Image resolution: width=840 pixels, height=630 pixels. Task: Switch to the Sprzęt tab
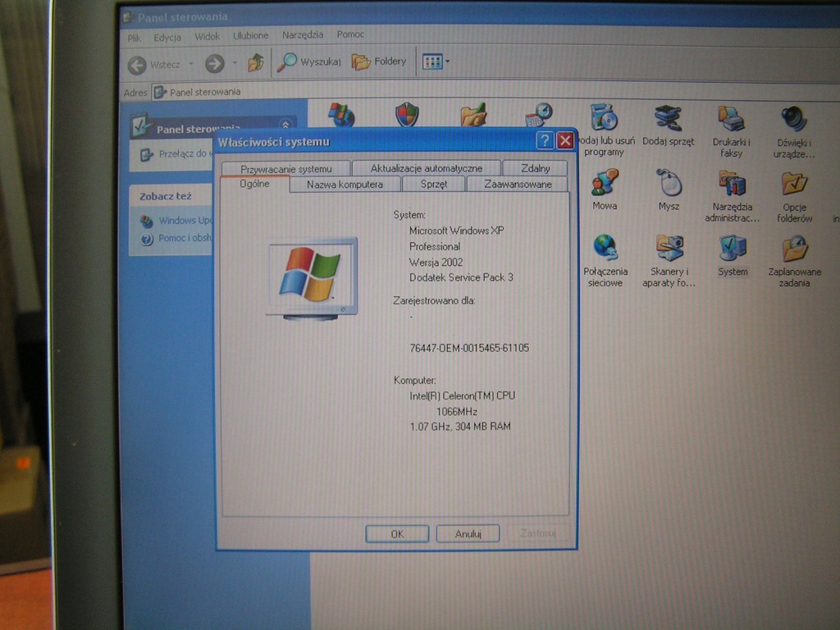(433, 185)
